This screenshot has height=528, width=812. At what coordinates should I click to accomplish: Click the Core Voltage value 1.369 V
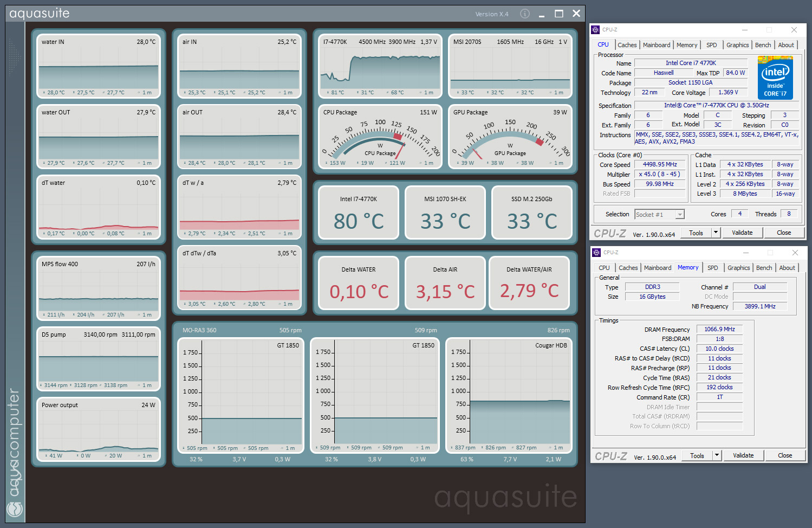(x=728, y=93)
